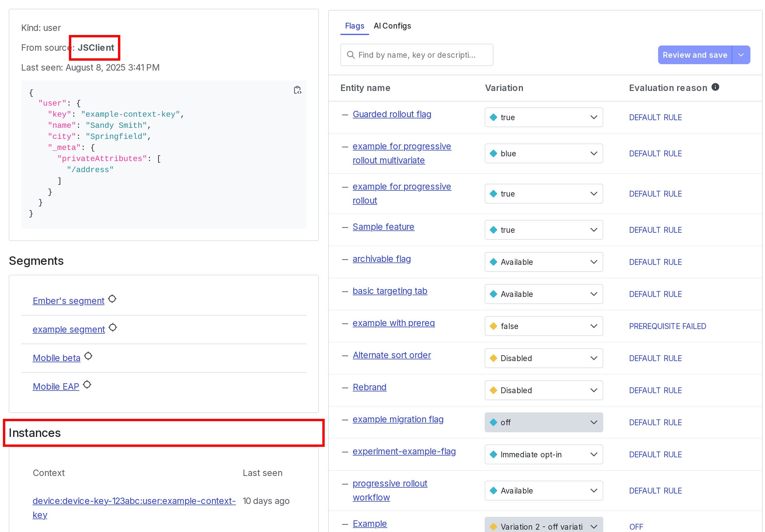
Task: Copy the context JSON to clipboard
Action: click(298, 90)
